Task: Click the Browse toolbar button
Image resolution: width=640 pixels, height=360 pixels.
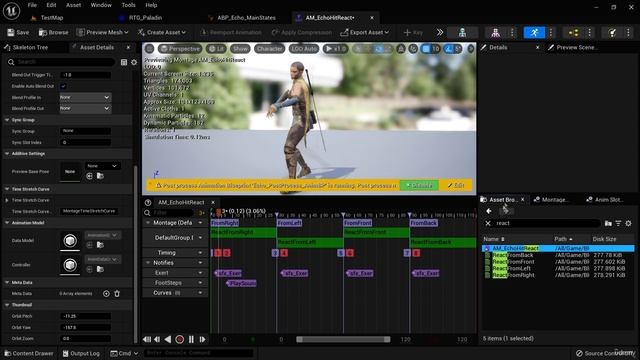Action: (x=53, y=32)
